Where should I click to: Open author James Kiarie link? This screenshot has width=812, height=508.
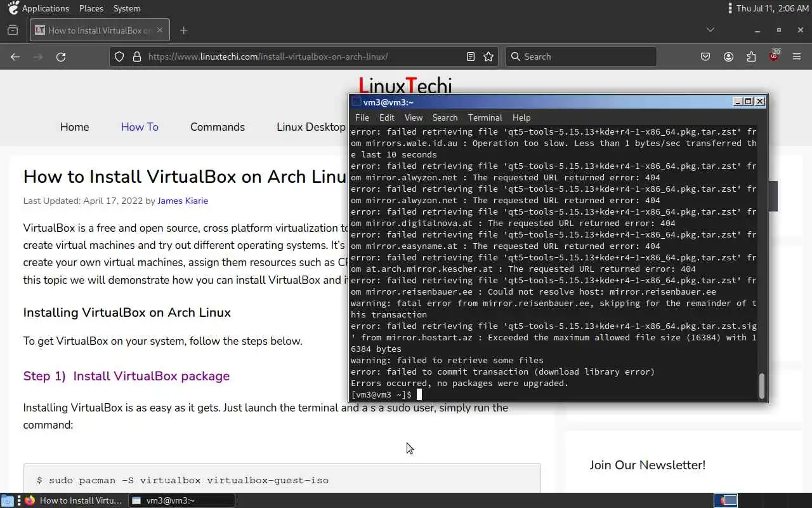[x=183, y=201]
